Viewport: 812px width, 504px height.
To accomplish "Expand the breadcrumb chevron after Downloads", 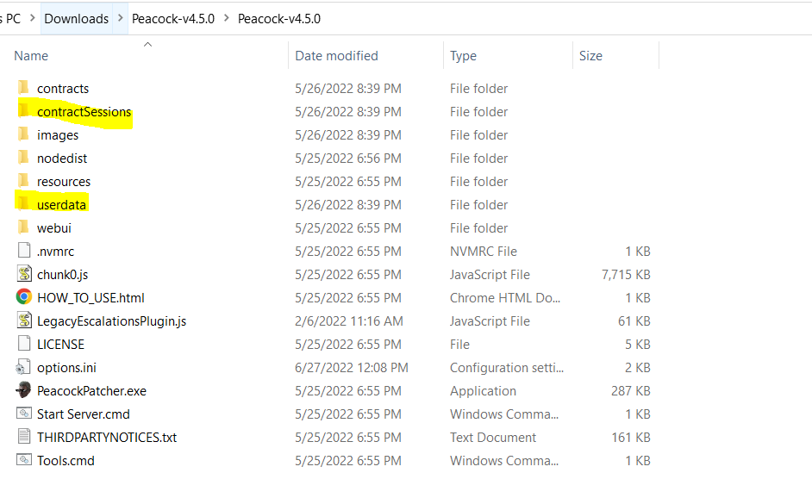I will (120, 18).
